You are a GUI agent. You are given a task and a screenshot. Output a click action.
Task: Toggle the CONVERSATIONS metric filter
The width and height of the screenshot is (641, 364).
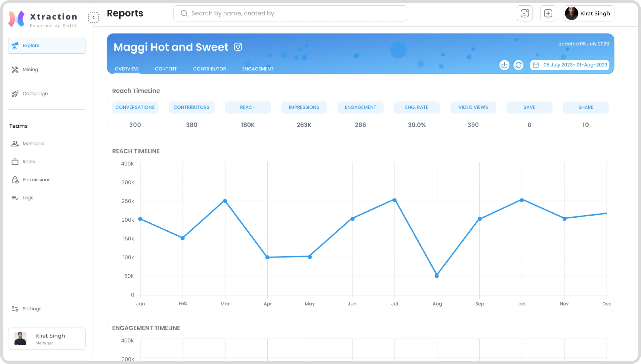[x=135, y=107]
